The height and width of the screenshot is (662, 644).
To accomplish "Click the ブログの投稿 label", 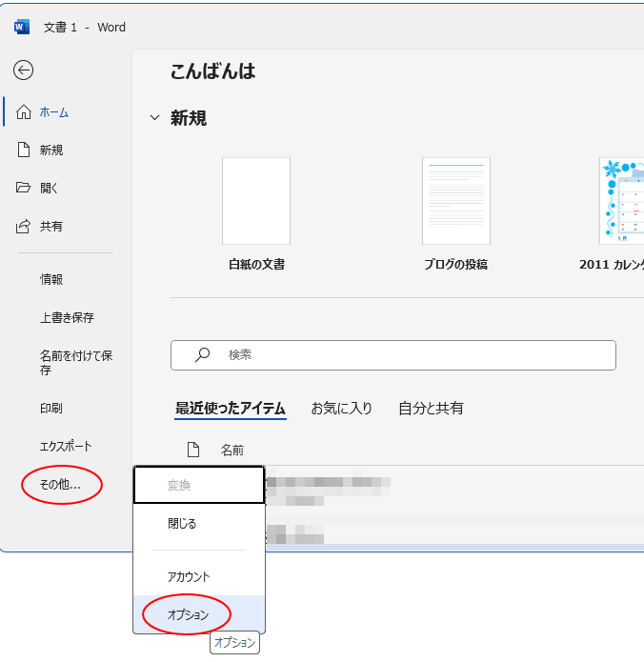I will pyautogui.click(x=456, y=264).
